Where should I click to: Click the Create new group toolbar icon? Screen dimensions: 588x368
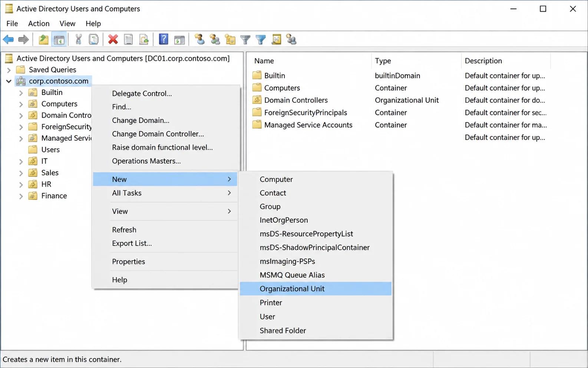coord(215,39)
